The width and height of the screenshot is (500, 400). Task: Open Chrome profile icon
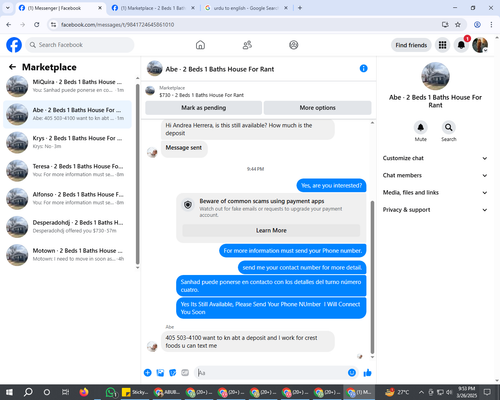pos(477,25)
